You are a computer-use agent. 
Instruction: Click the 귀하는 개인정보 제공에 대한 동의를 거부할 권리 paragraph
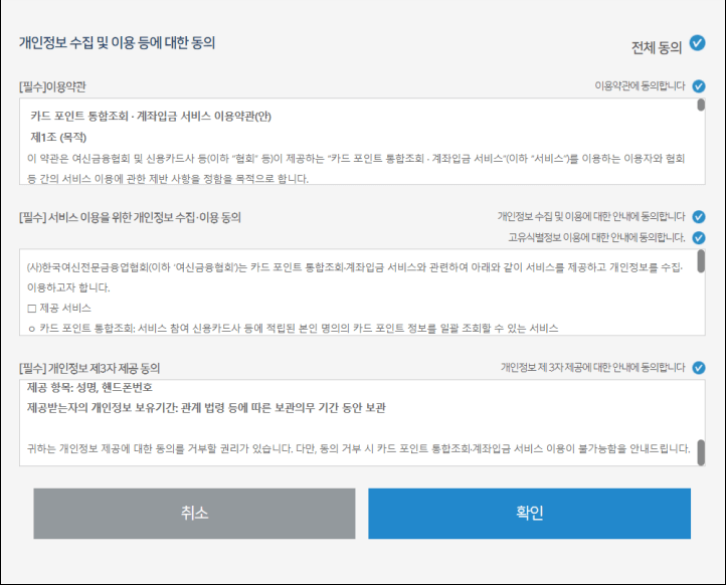(359, 449)
